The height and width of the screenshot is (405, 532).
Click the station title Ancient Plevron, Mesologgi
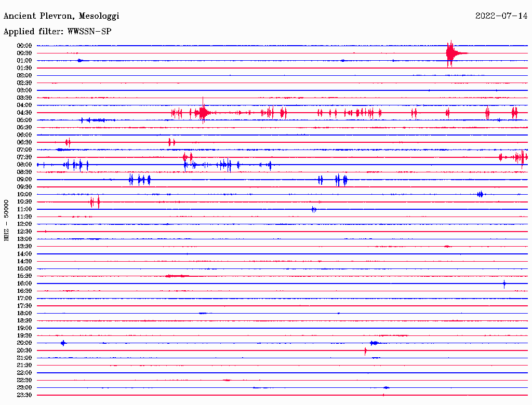tap(61, 16)
